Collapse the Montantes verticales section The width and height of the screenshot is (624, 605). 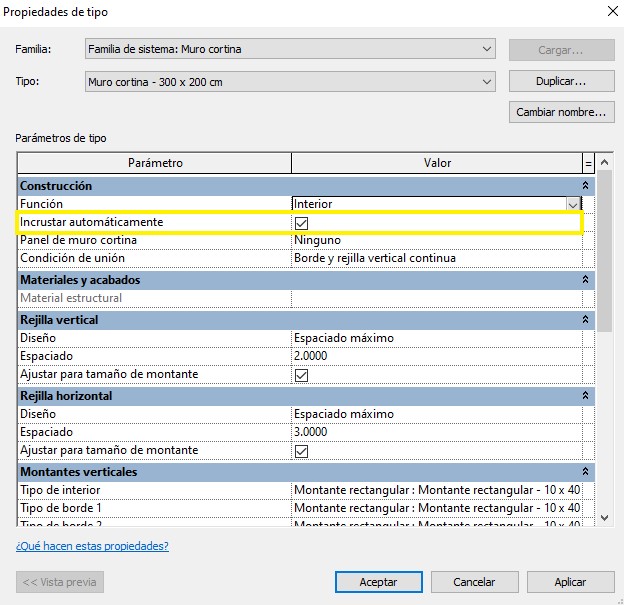[x=585, y=472]
